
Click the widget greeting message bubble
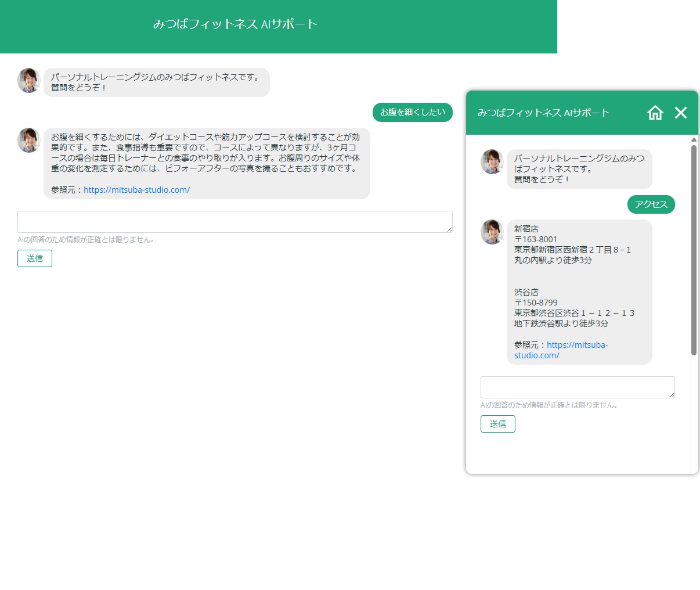(579, 169)
